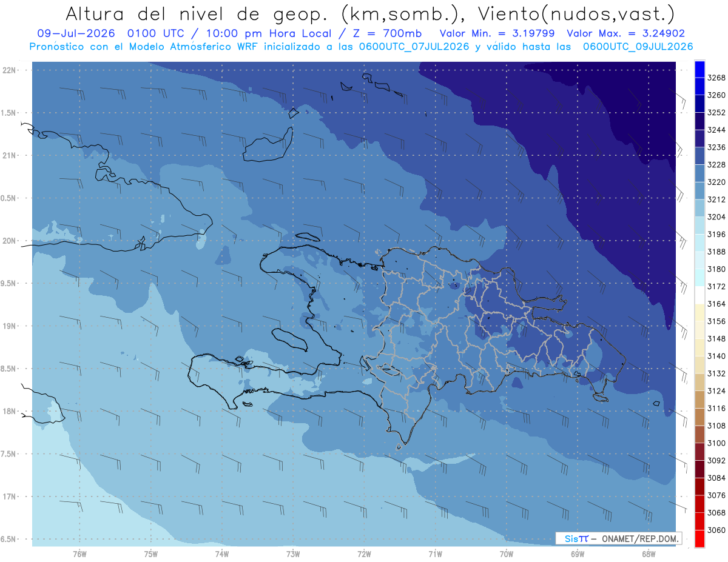Click the bright blue swatch above 3268

coord(699,69)
